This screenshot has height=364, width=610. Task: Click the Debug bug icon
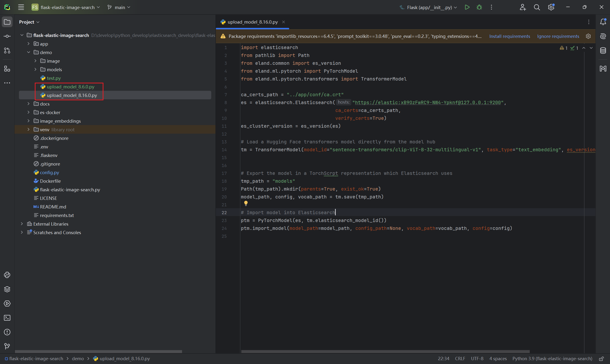click(479, 7)
